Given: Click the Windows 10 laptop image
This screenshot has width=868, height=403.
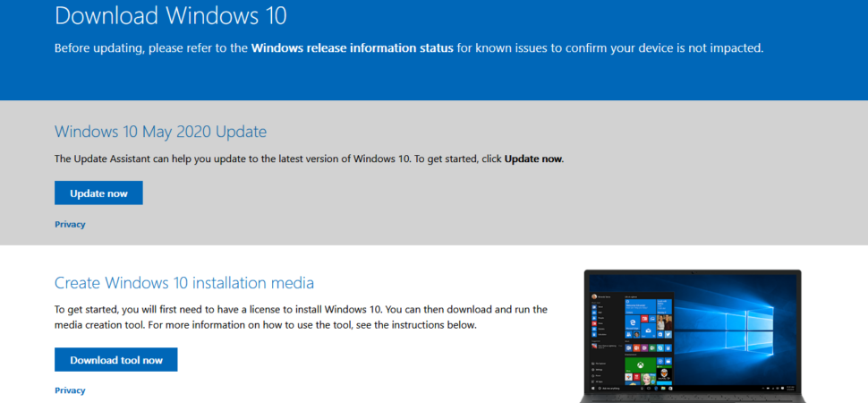Looking at the screenshot, I should (x=693, y=336).
